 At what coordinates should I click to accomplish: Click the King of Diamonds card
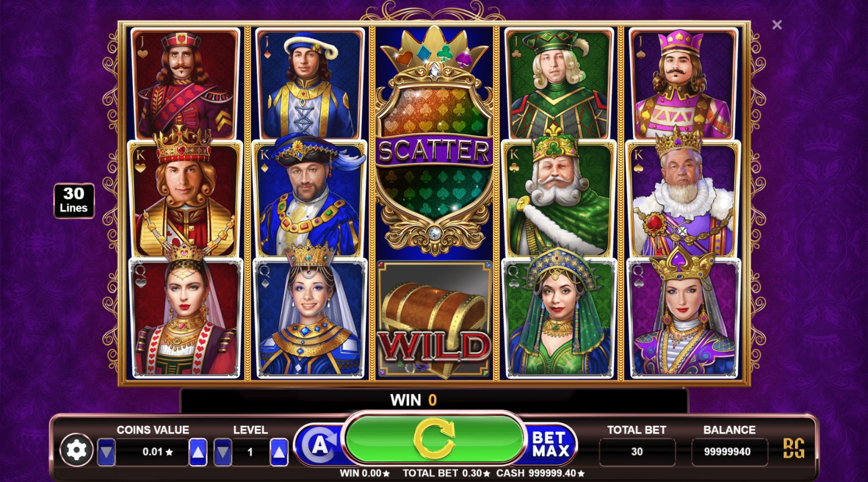(310, 198)
